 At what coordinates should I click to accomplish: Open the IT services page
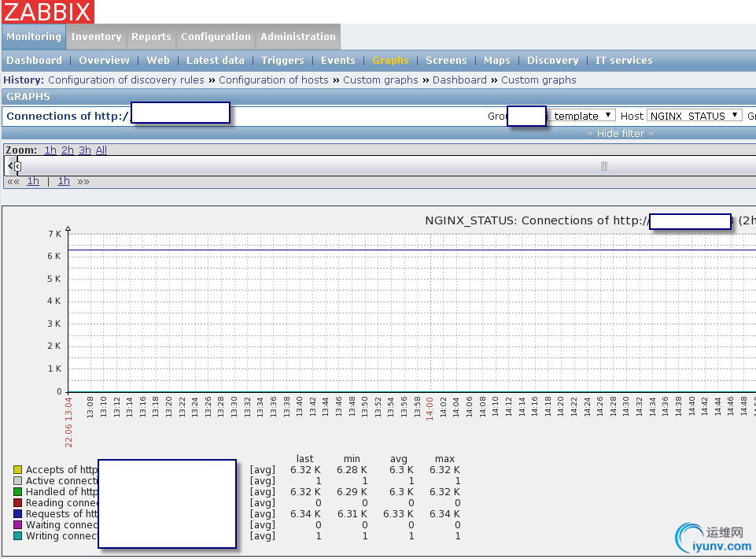click(624, 61)
